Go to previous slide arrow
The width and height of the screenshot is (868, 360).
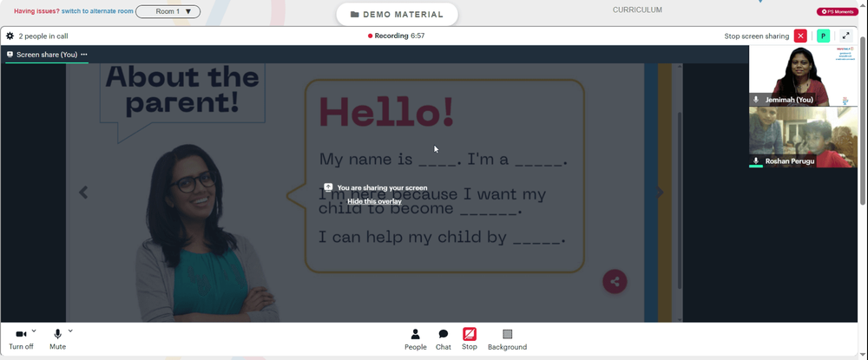pos(83,193)
